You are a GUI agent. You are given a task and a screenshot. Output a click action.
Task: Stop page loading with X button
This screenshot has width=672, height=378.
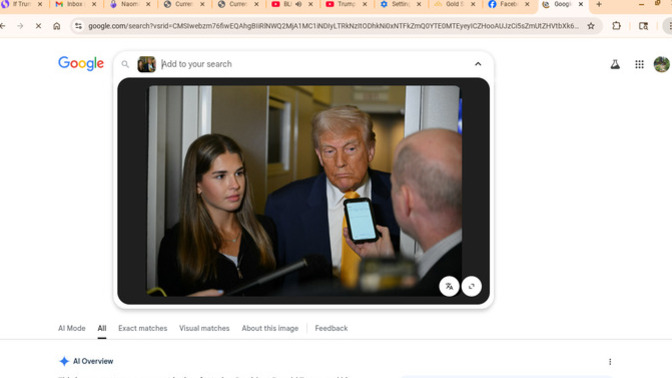click(38, 26)
